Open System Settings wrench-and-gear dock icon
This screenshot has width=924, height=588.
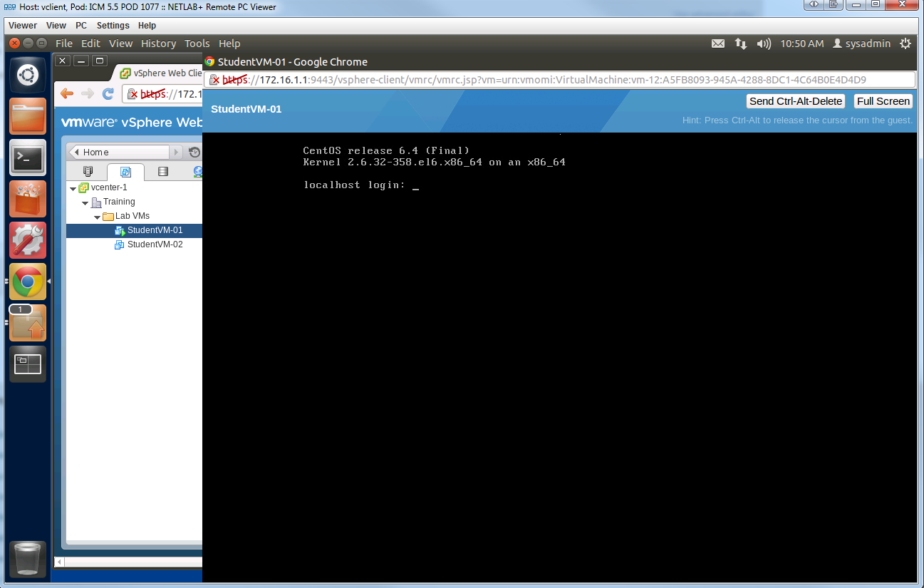28,240
